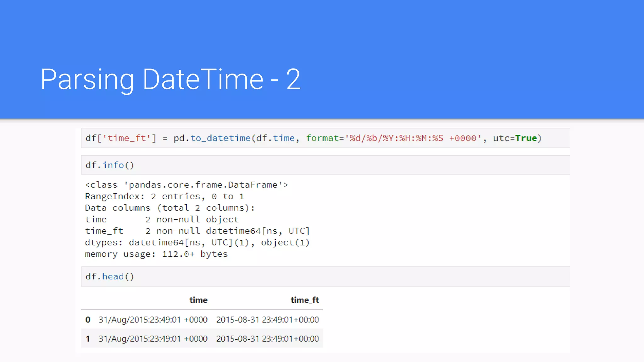This screenshot has height=362, width=644.
Task: Click the time cell in row 1
Action: pos(153,339)
